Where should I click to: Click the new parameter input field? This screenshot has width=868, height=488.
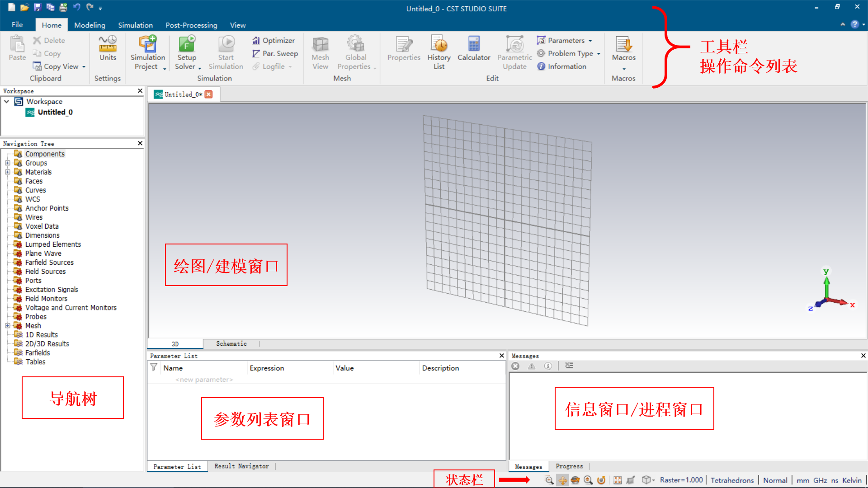pos(204,380)
